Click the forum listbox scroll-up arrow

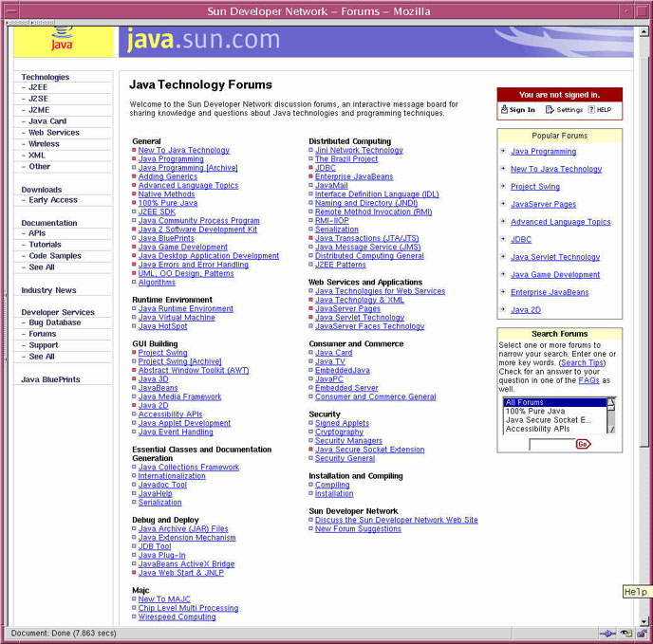(x=611, y=402)
